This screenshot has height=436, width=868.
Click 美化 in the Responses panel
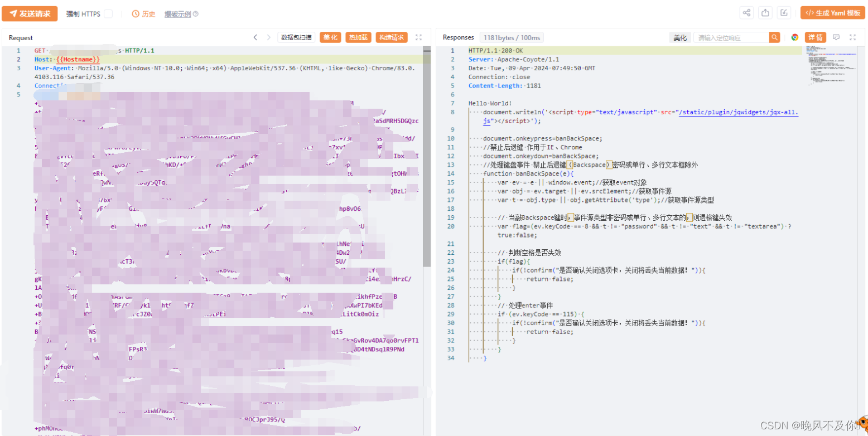(680, 37)
